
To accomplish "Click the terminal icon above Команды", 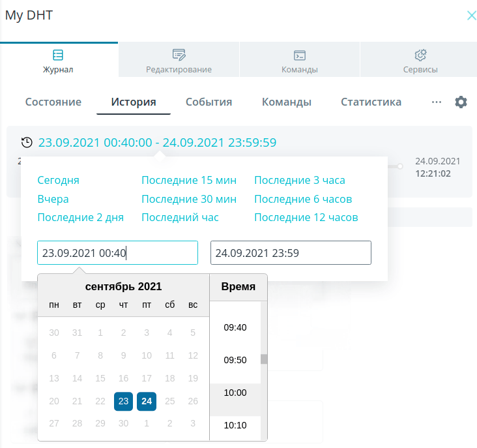I will click(300, 55).
